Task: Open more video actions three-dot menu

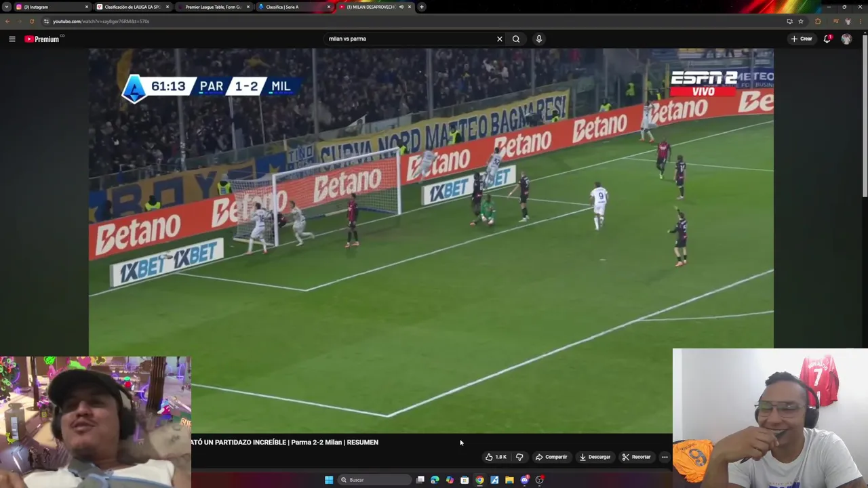Action: click(x=665, y=457)
